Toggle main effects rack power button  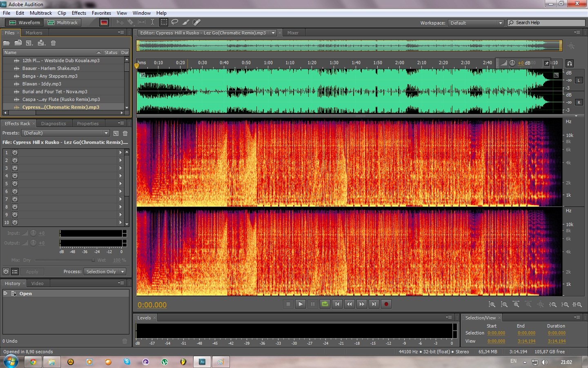coord(6,272)
